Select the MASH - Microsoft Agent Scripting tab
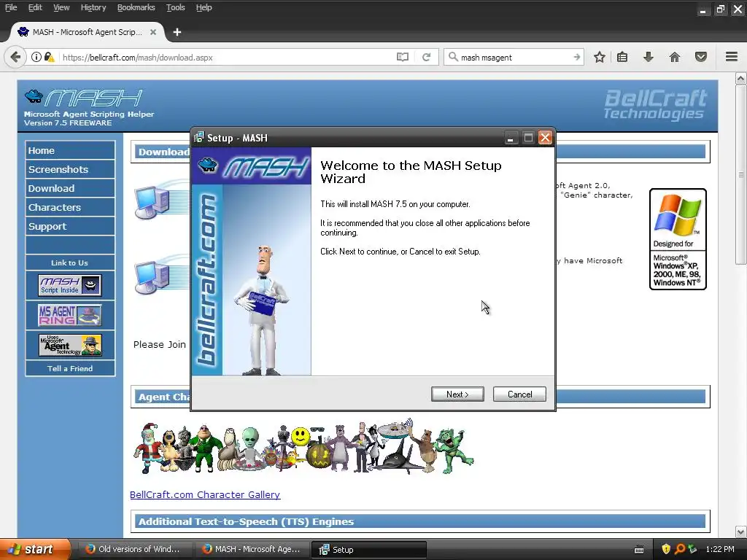747x560 pixels. 88,32
